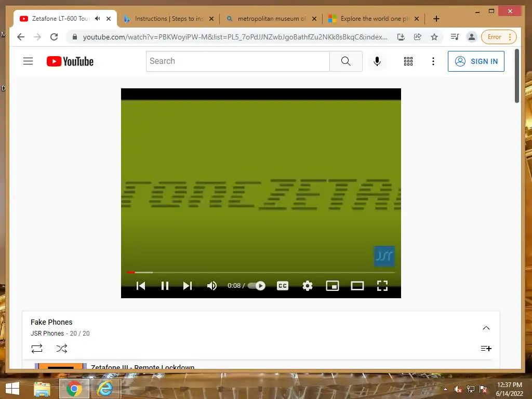Open the Fake Phones playlist title
Image resolution: width=532 pixels, height=399 pixels.
coord(51,322)
